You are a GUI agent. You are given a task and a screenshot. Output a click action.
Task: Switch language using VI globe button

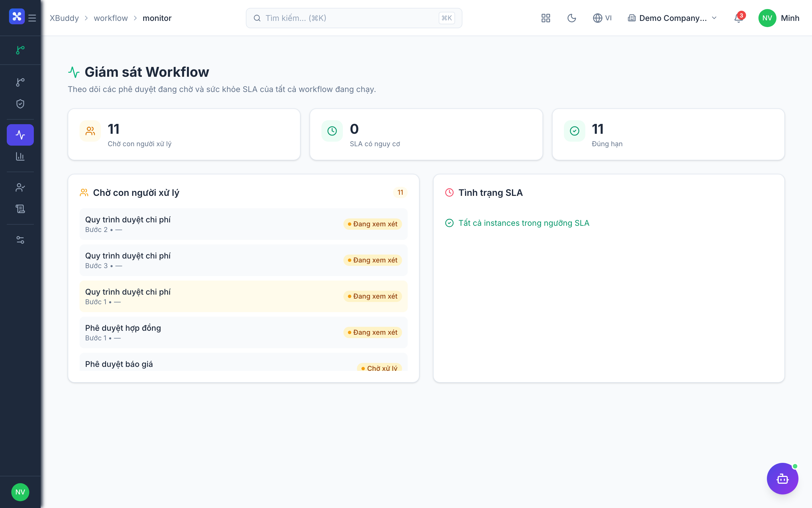(x=602, y=18)
